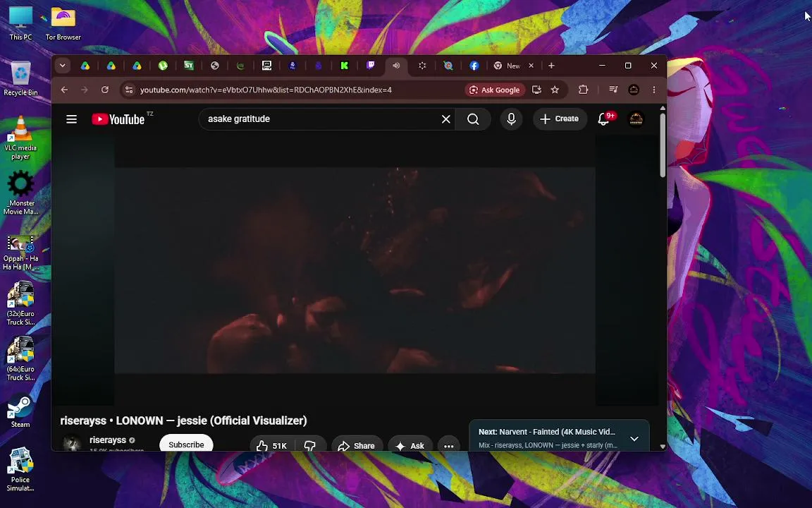Go back with the browser back arrow
The image size is (812, 508).
point(64,90)
